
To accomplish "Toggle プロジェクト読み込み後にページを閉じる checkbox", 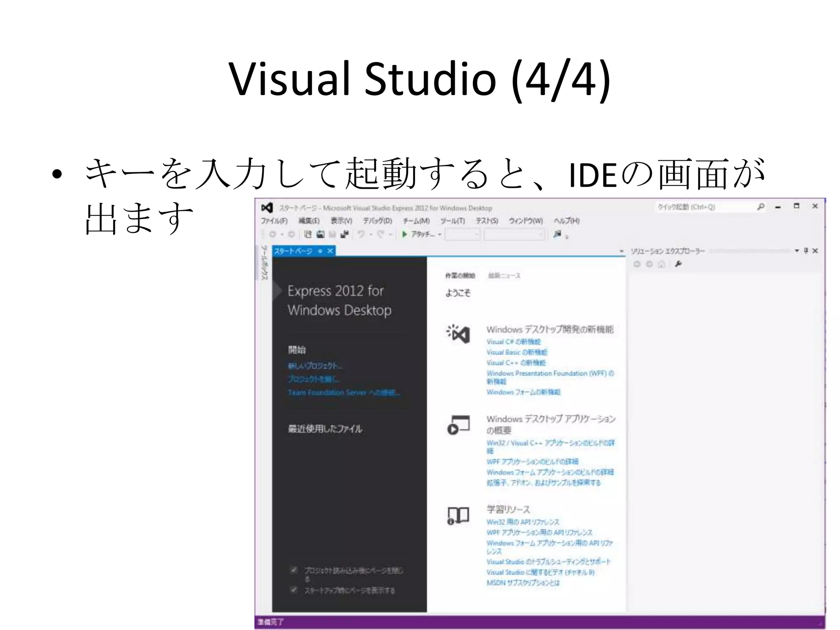I will pyautogui.click(x=294, y=570).
